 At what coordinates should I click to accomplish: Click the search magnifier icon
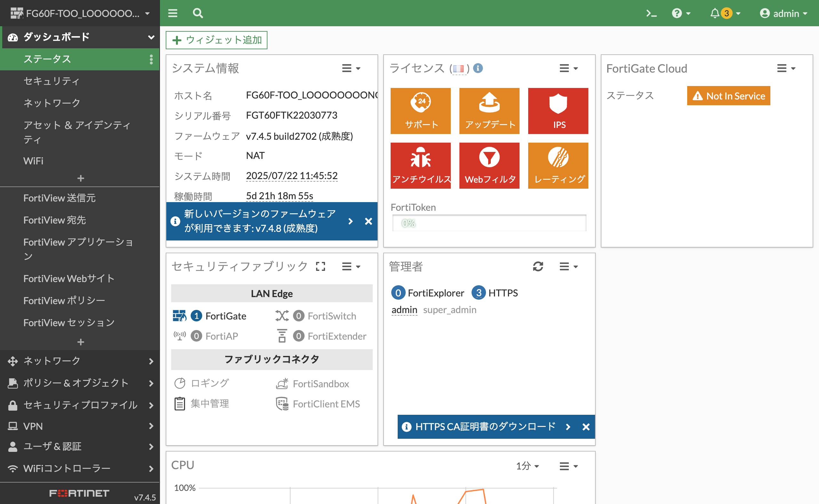point(198,13)
